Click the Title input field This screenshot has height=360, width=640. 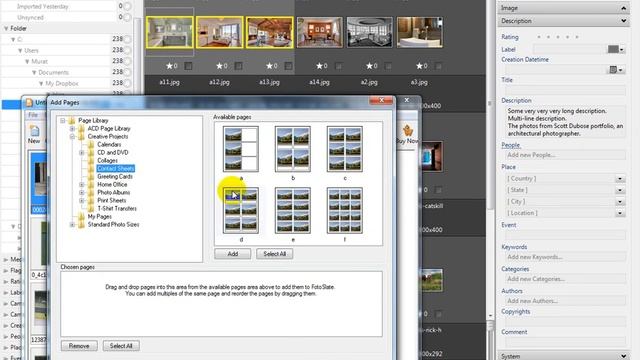(x=566, y=90)
